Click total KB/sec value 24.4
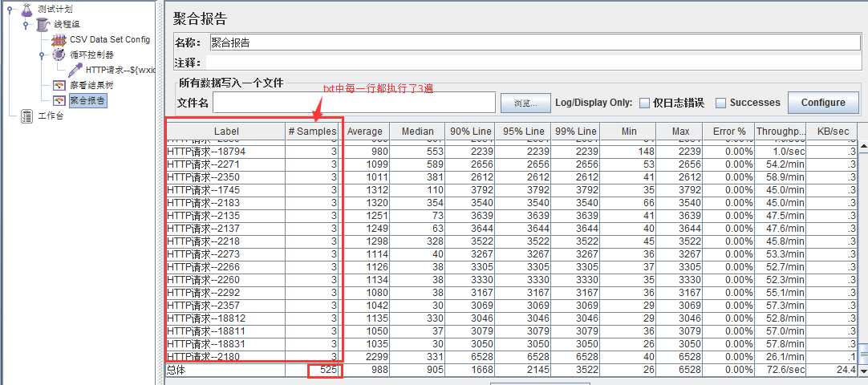Screen dimensions: 868x385 coord(847,370)
